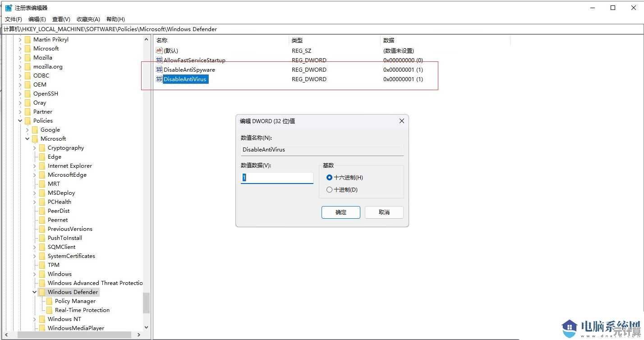Select the 十进制 decimal radio button

[x=329, y=190]
